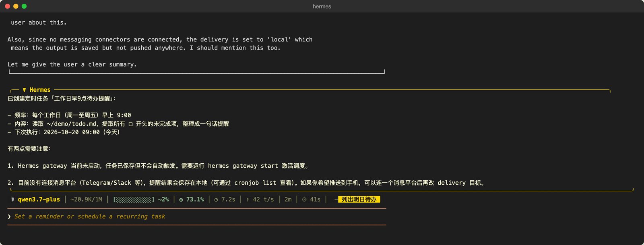Viewport: 644px width, 245px height.
Task: Click the line '已创建定时任务「工作日早9点待办提醒」'
Action: pos(62,99)
